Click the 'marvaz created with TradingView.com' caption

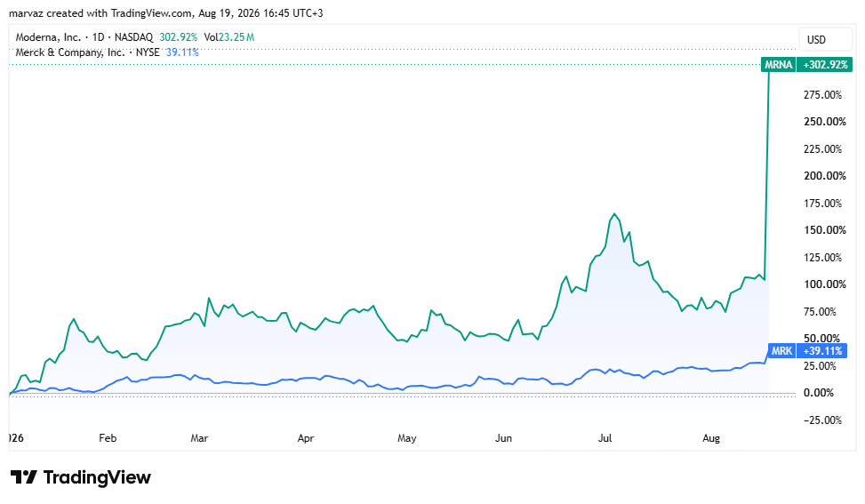(101, 13)
